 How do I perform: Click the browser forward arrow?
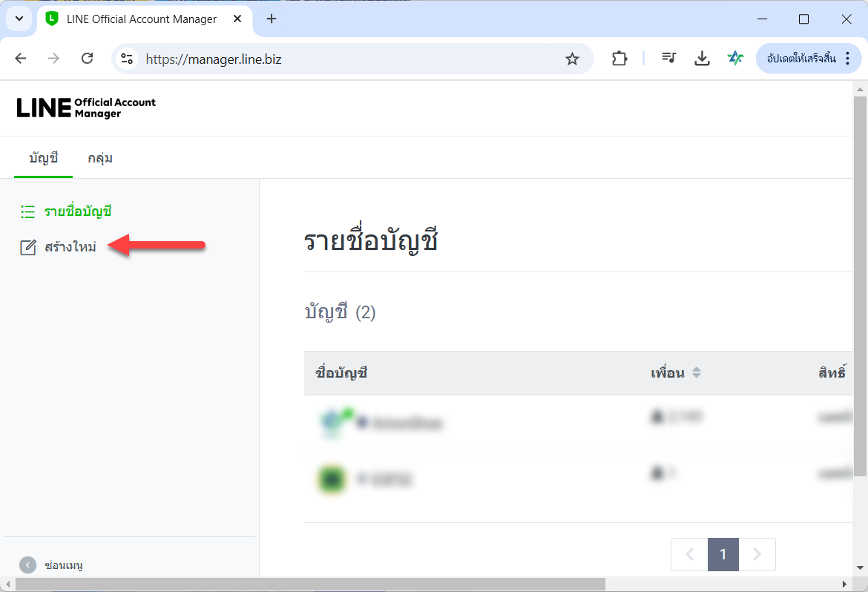[53, 58]
